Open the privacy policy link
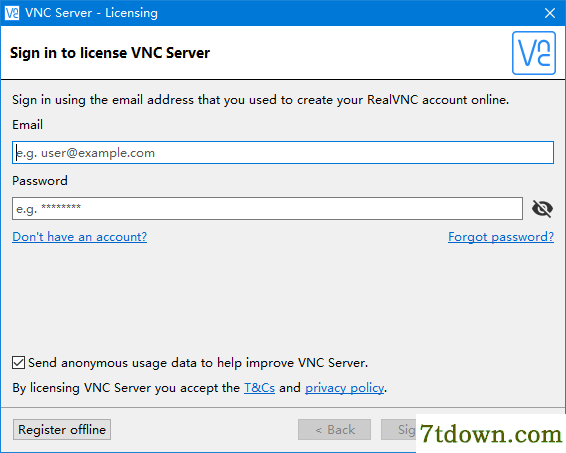 [344, 388]
